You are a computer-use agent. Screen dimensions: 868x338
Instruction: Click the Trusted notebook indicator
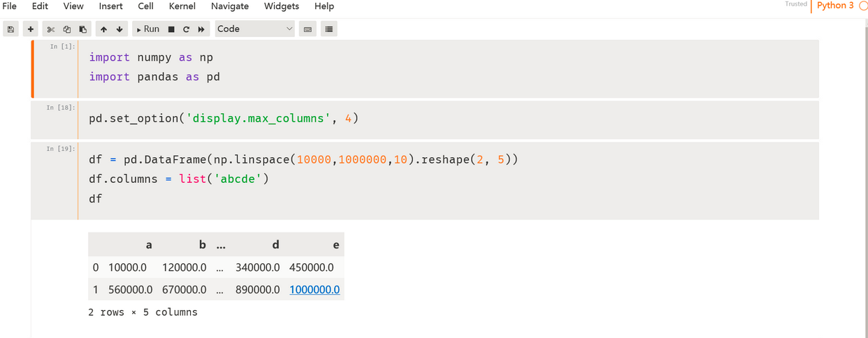tap(795, 4)
